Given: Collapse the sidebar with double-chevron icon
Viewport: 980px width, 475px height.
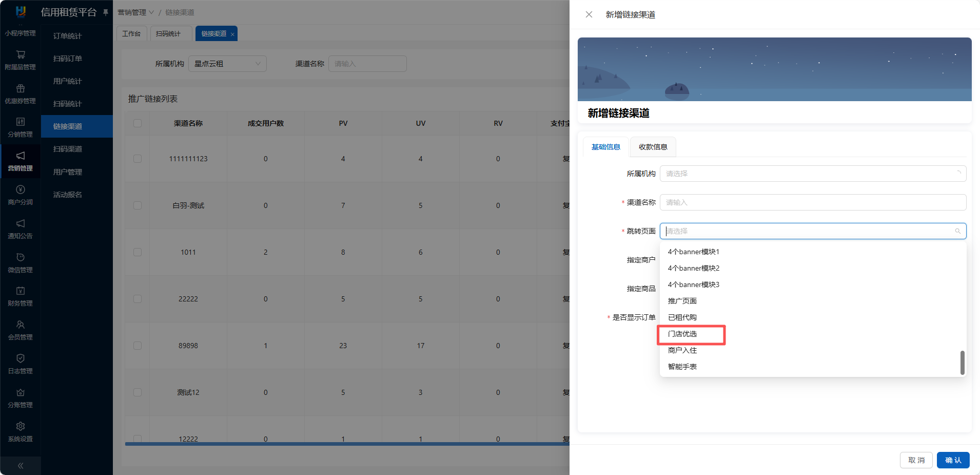Looking at the screenshot, I should (21, 466).
